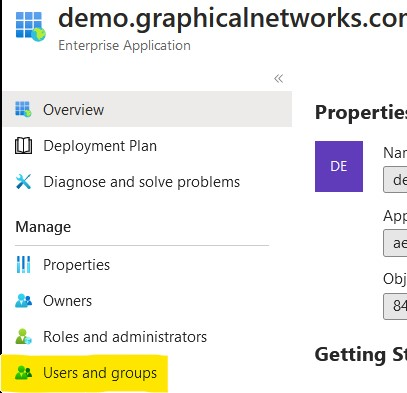Click the Owners people icon
The height and width of the screenshot is (393, 407).
tap(23, 301)
